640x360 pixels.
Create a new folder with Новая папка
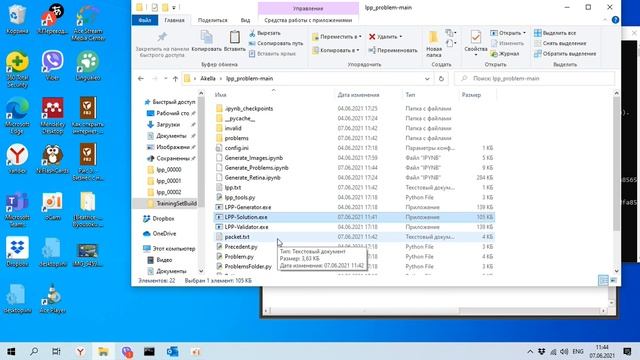[433, 44]
